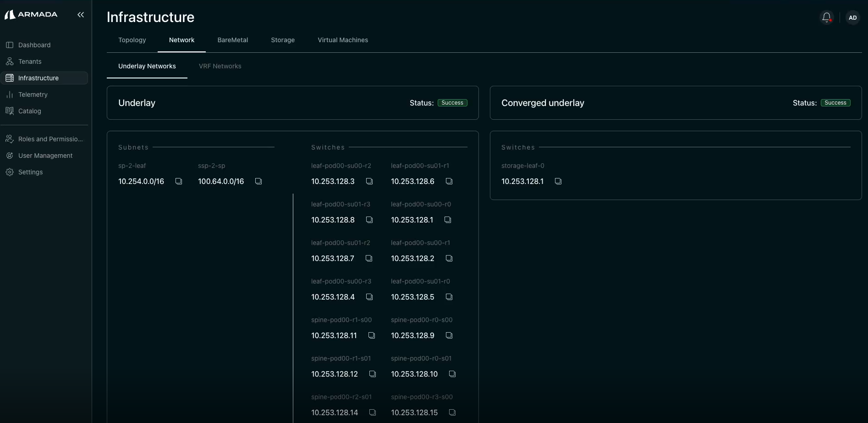Viewport: 868px width, 423px height.
Task: Select the VRF Networks sub-tab
Action: (x=220, y=66)
